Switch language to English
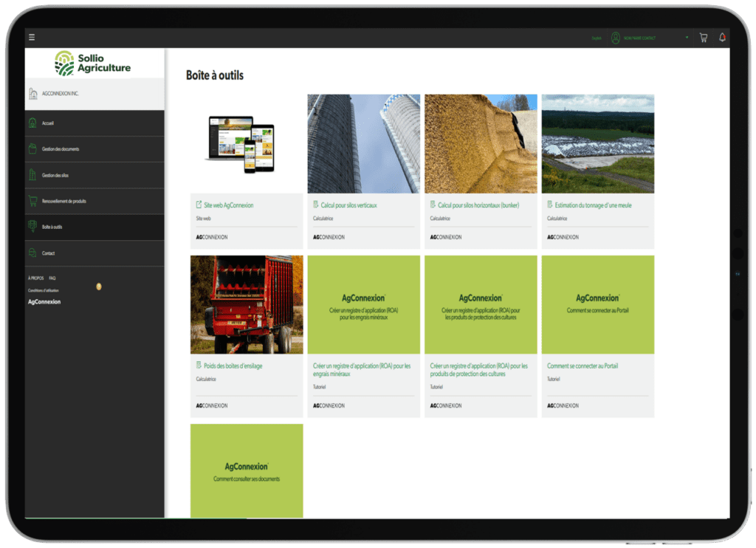 pyautogui.click(x=597, y=38)
